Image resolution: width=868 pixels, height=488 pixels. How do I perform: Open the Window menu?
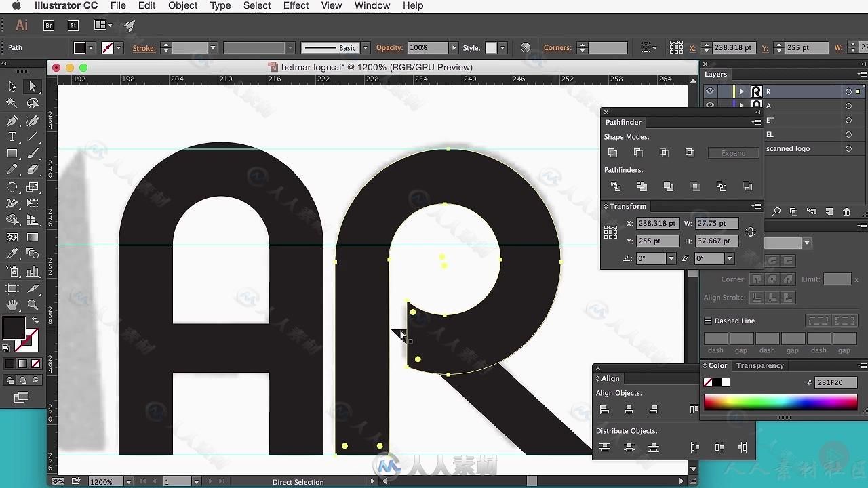372,5
